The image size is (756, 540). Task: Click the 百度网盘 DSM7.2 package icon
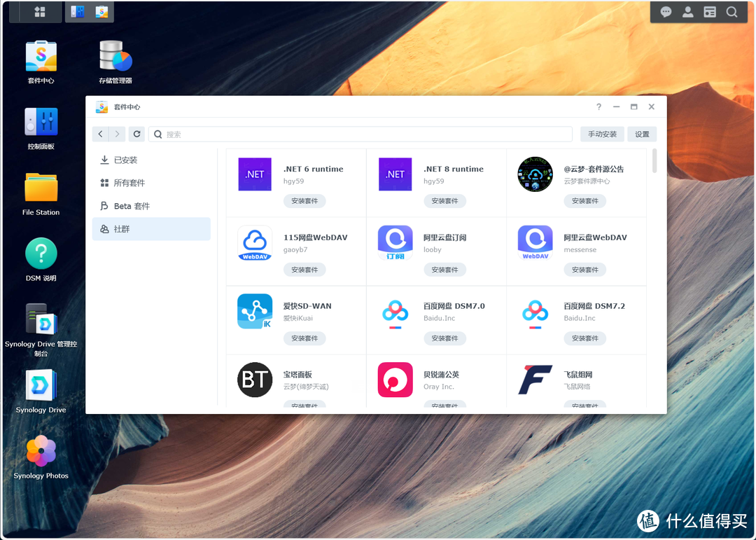point(535,314)
